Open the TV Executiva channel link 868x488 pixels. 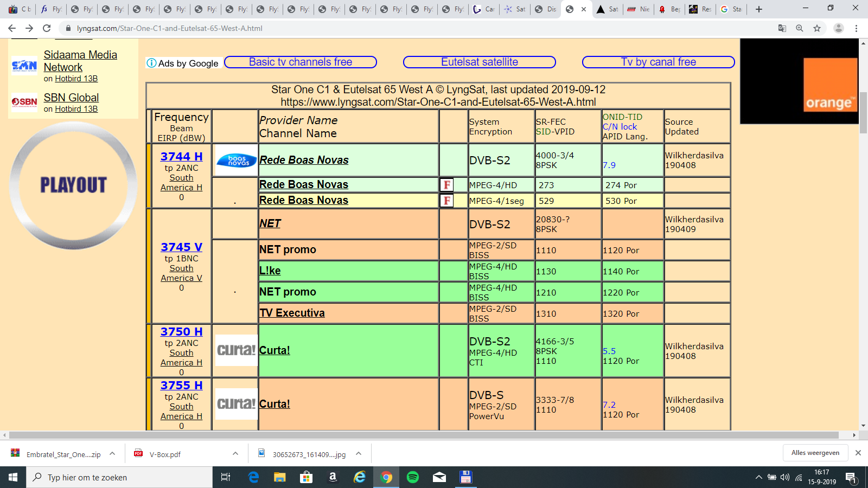pyautogui.click(x=292, y=313)
